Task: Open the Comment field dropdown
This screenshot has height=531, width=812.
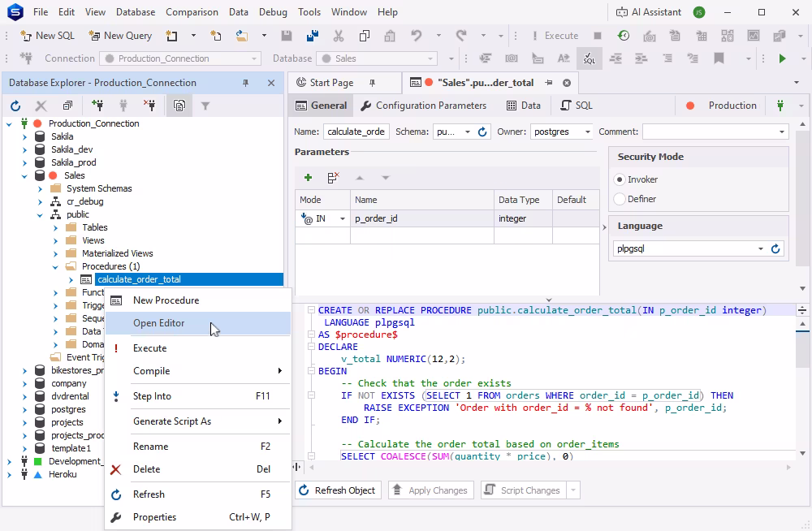Action: click(781, 132)
